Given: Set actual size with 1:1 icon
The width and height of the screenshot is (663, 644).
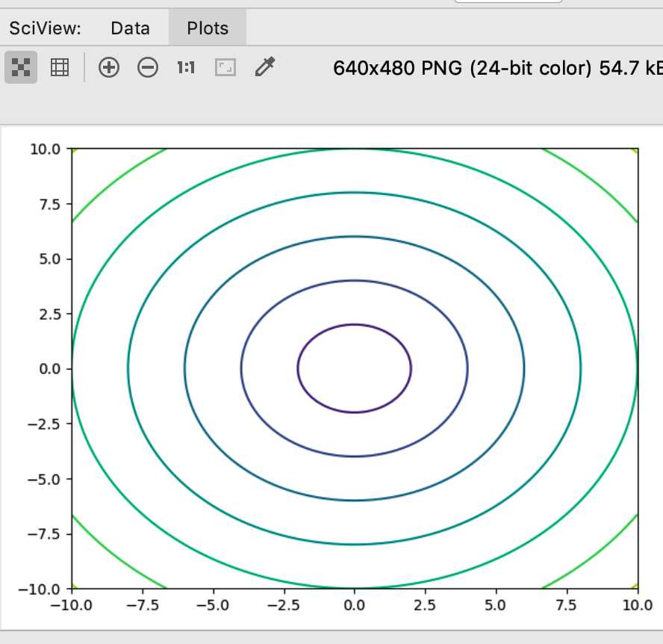Looking at the screenshot, I should coord(186,67).
